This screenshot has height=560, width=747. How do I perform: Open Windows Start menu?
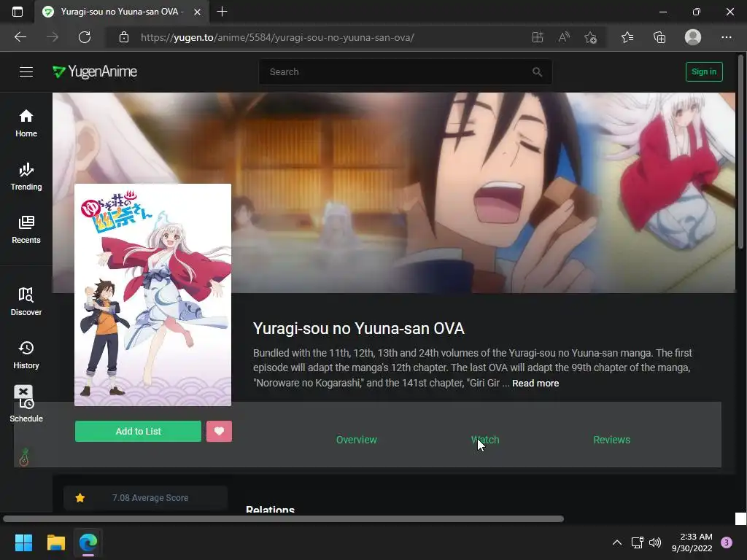(23, 542)
